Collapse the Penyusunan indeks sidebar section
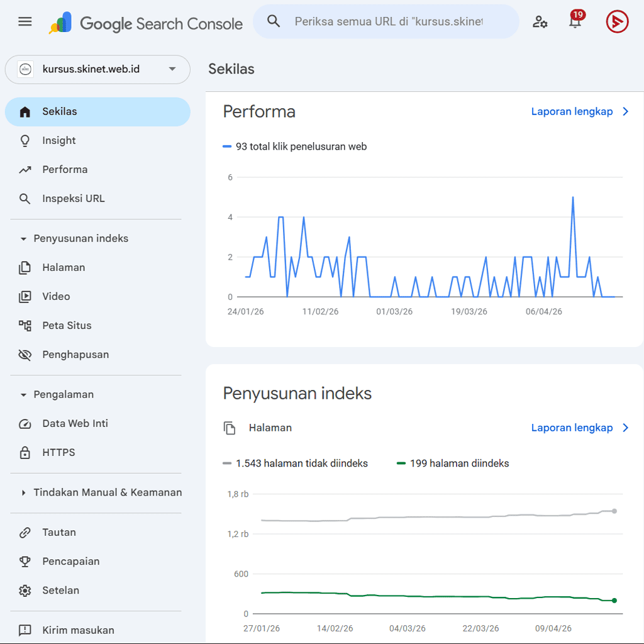This screenshot has width=644, height=644. click(x=23, y=238)
